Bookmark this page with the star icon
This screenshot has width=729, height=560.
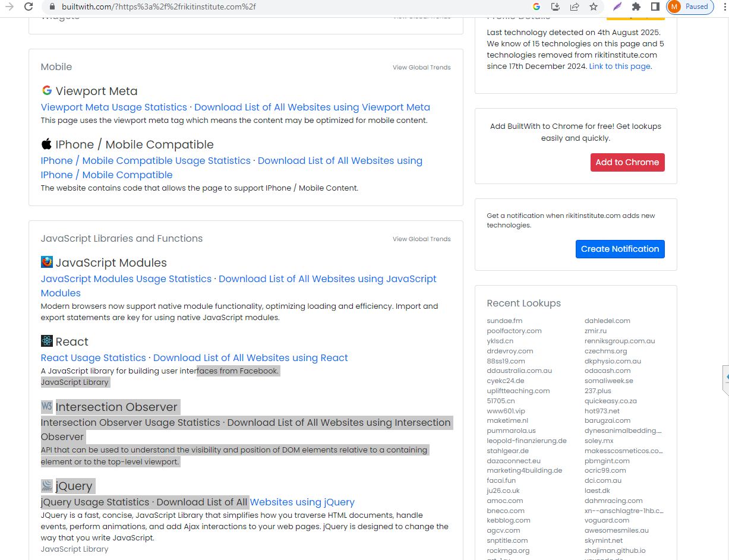coord(594,7)
